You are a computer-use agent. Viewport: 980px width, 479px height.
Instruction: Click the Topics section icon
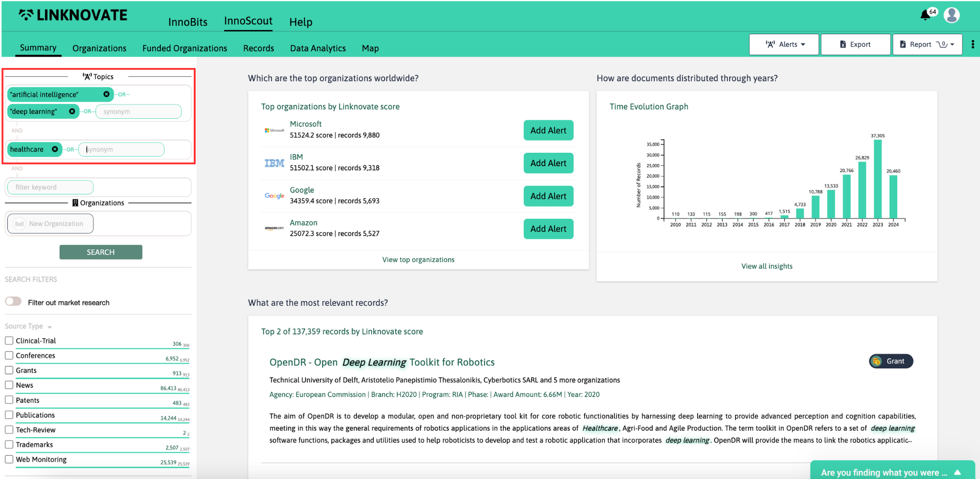87,77
